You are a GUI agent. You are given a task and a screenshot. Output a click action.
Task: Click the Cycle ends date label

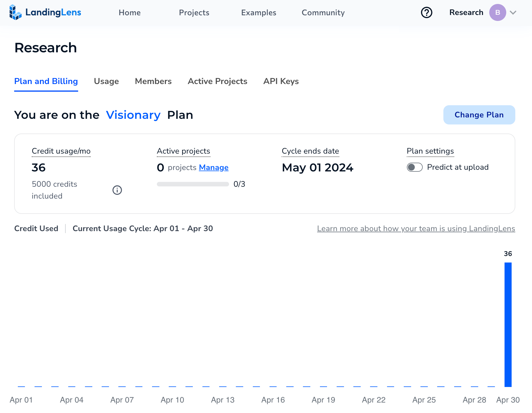tap(310, 151)
